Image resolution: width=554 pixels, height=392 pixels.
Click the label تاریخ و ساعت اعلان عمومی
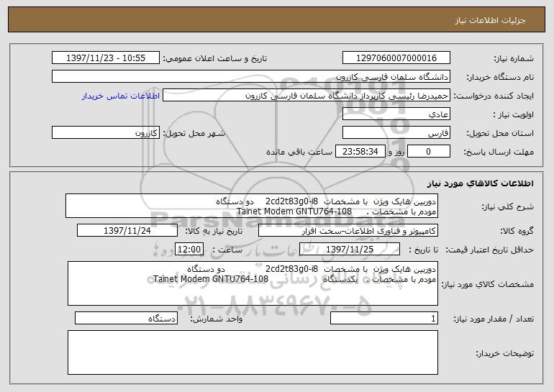pyautogui.click(x=215, y=58)
